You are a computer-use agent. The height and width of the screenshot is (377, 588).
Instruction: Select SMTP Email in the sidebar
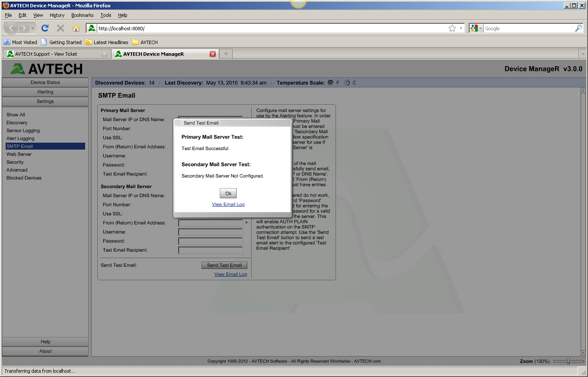(45, 146)
